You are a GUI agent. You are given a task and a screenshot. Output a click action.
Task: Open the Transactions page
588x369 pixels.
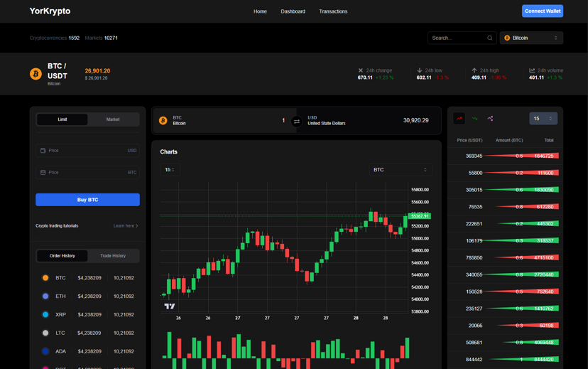coord(333,11)
